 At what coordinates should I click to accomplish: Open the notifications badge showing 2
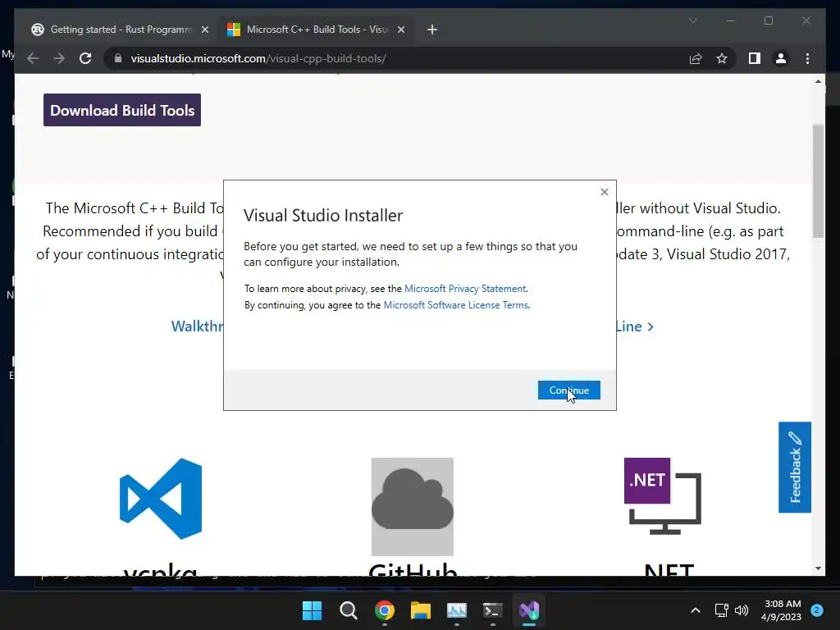817,610
